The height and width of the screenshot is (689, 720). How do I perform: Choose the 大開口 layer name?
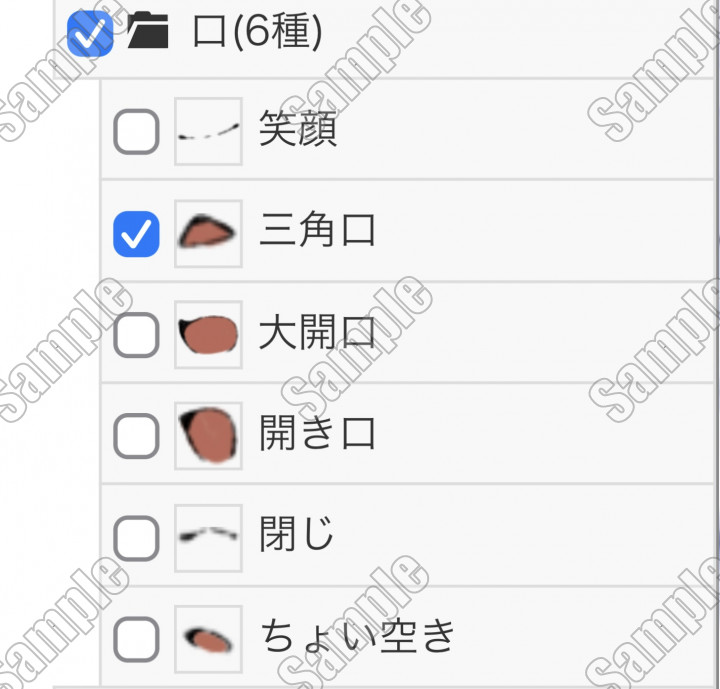(x=317, y=334)
